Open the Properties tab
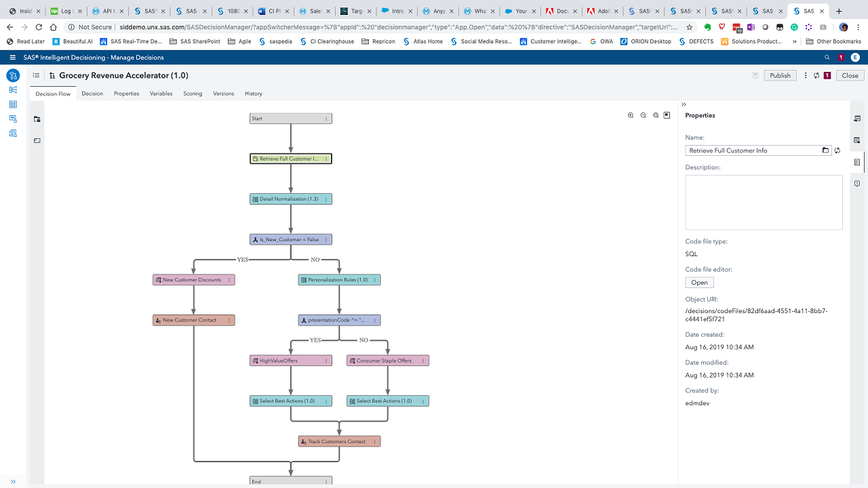Viewport: 868px width, 488px height. tap(126, 94)
